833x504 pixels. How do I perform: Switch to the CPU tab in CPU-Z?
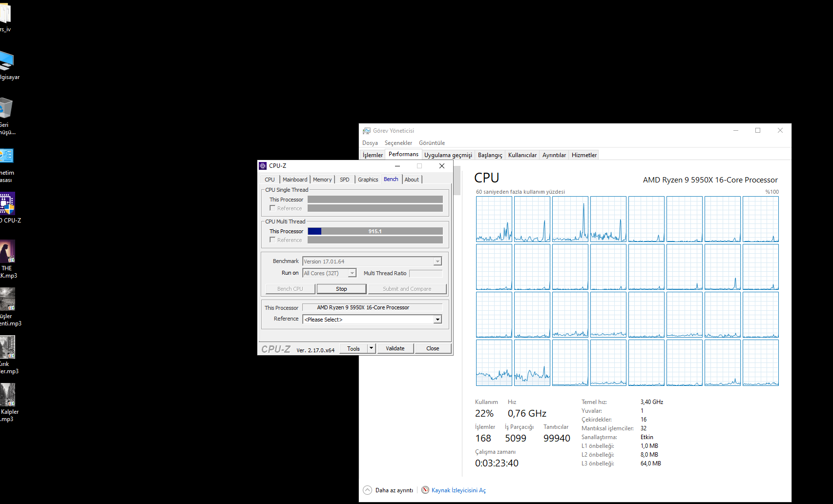pos(270,180)
